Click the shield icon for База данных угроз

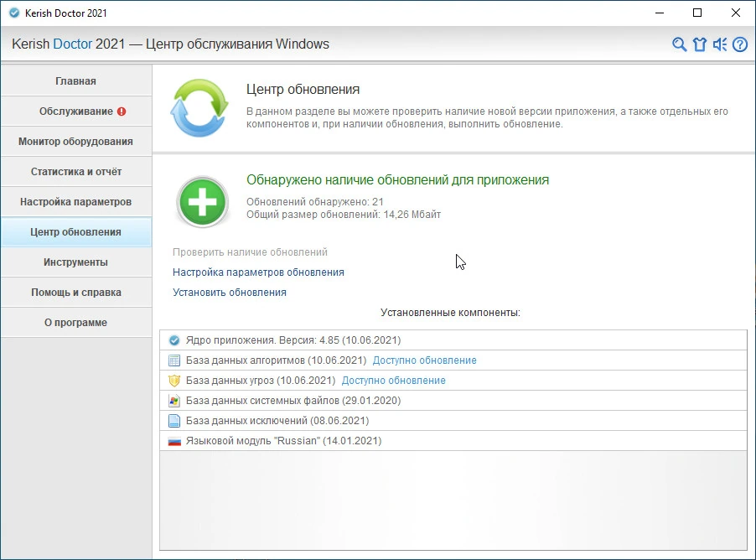[x=174, y=381]
